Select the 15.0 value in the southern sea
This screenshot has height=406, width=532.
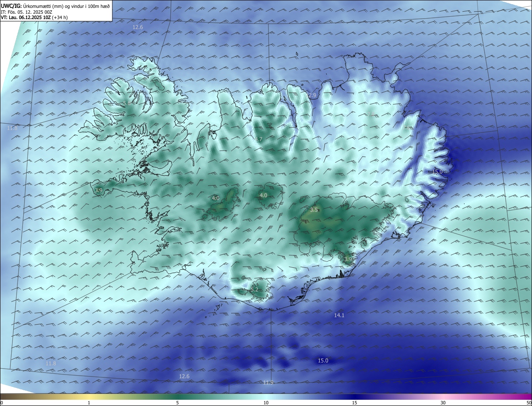coord(323,361)
